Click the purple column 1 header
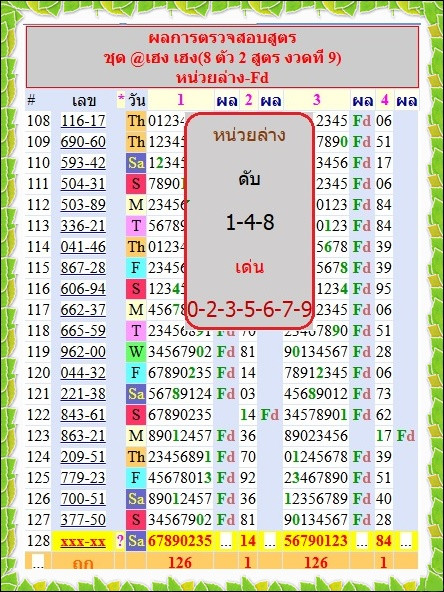The width and height of the screenshot is (444, 592). tap(180, 100)
